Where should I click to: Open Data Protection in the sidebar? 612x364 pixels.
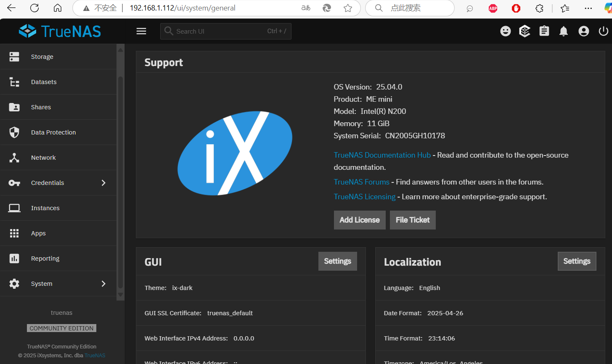point(53,132)
